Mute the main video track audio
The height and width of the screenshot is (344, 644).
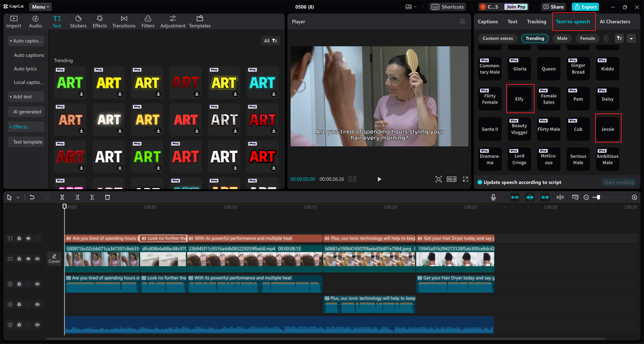[37, 259]
